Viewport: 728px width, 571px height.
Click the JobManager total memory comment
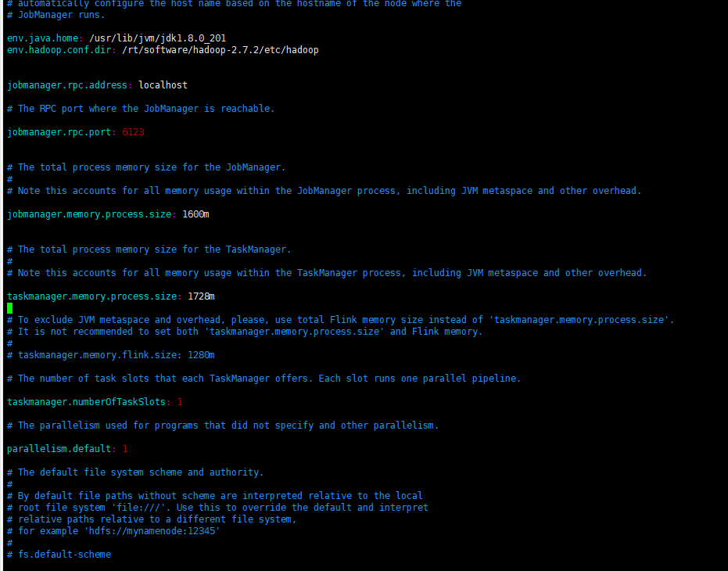click(145, 167)
